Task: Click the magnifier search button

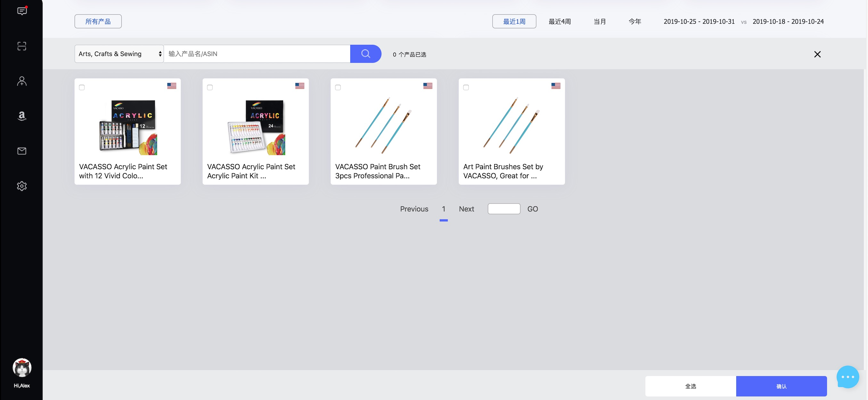Action: pyautogui.click(x=365, y=54)
